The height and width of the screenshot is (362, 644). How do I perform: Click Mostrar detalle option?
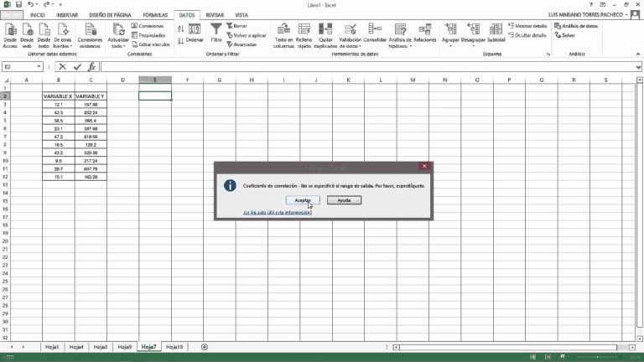point(527,26)
